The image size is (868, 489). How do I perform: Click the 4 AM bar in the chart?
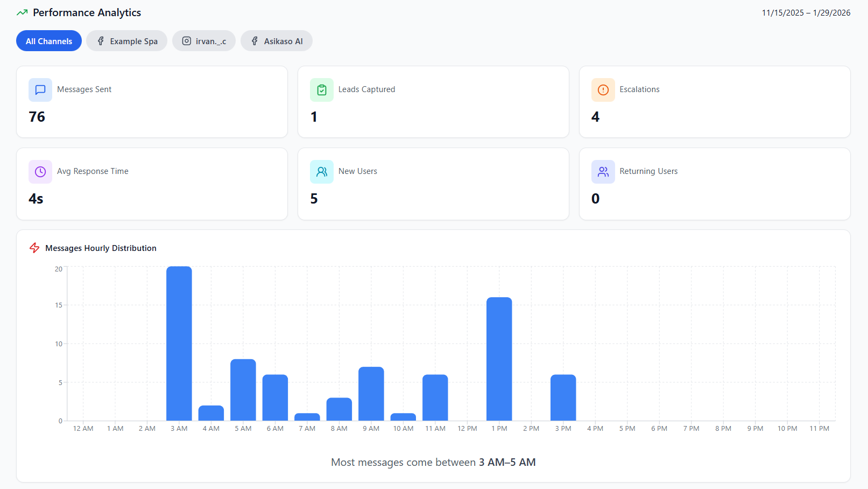coord(211,413)
